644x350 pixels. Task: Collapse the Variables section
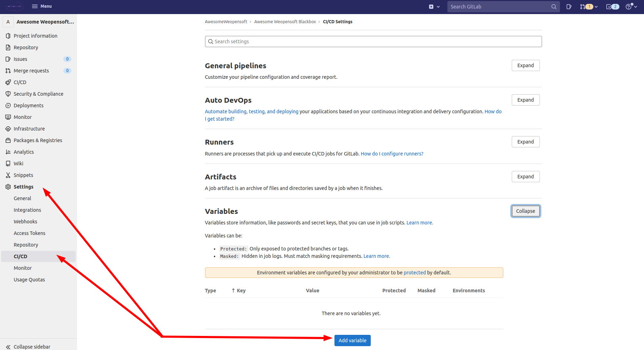(x=525, y=211)
